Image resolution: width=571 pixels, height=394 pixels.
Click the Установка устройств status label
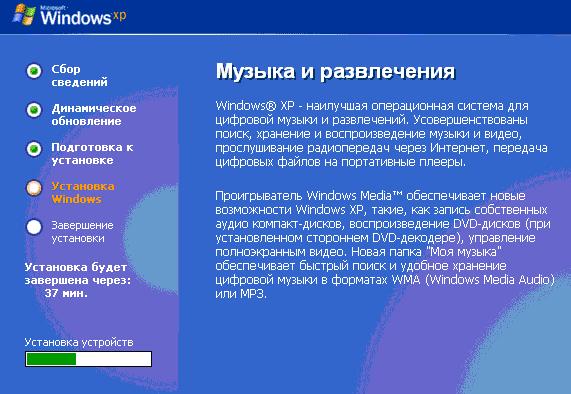[x=79, y=342]
